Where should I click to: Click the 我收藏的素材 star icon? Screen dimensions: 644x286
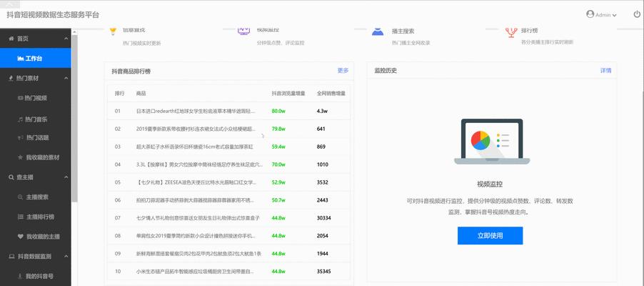[x=20, y=157]
